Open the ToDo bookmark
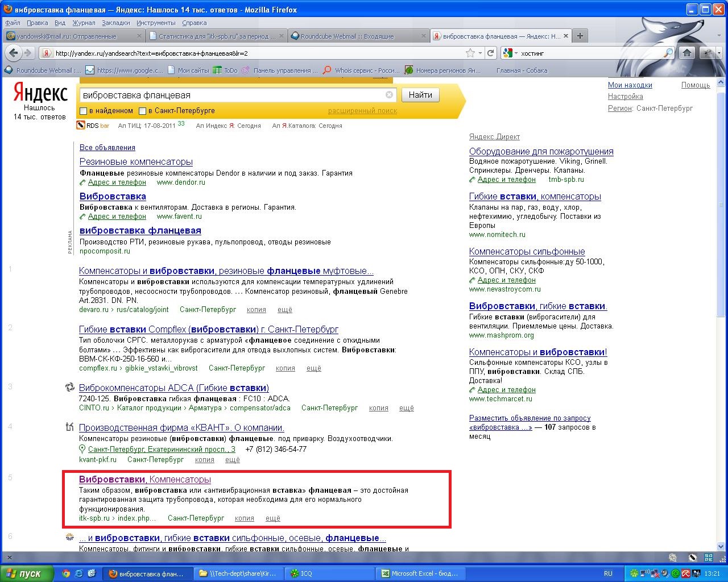The height and width of the screenshot is (582, 728). (225, 70)
